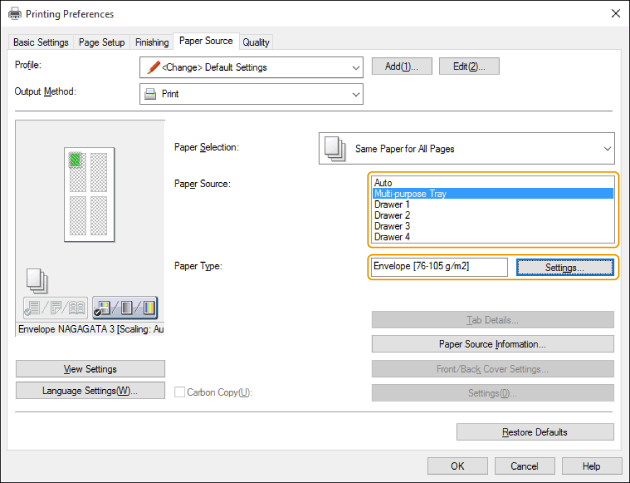The width and height of the screenshot is (630, 483).
Task: Go to the Quality tab
Action: tap(256, 42)
